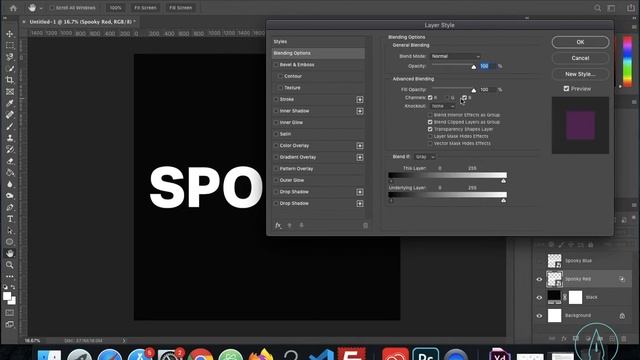Toggle the R channel checkbox
The width and height of the screenshot is (640, 360).
[x=430, y=98]
